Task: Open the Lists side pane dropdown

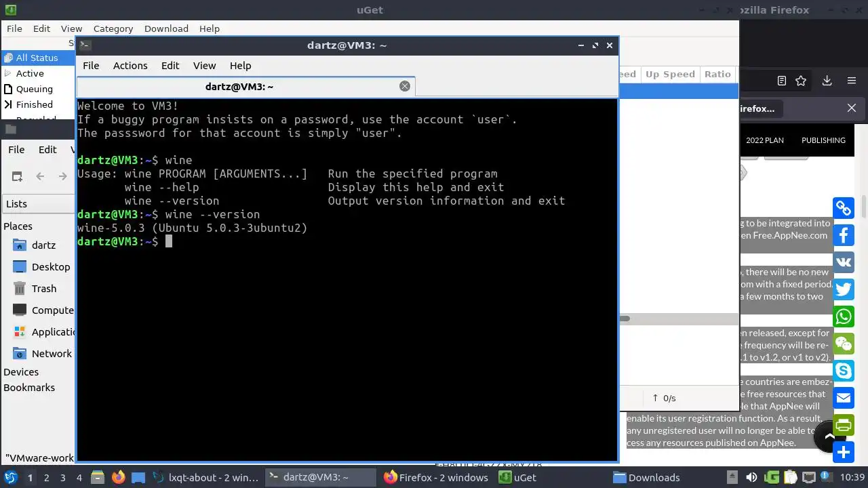Action: pyautogui.click(x=38, y=204)
